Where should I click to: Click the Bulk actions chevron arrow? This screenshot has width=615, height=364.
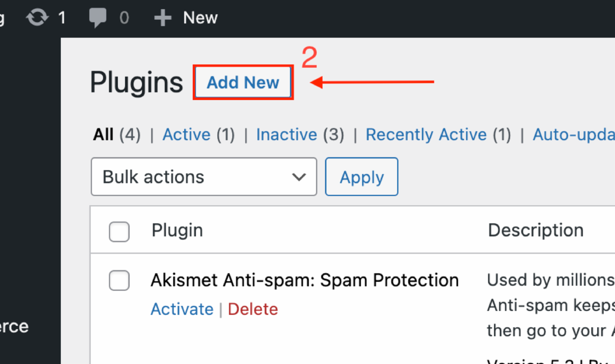click(299, 177)
